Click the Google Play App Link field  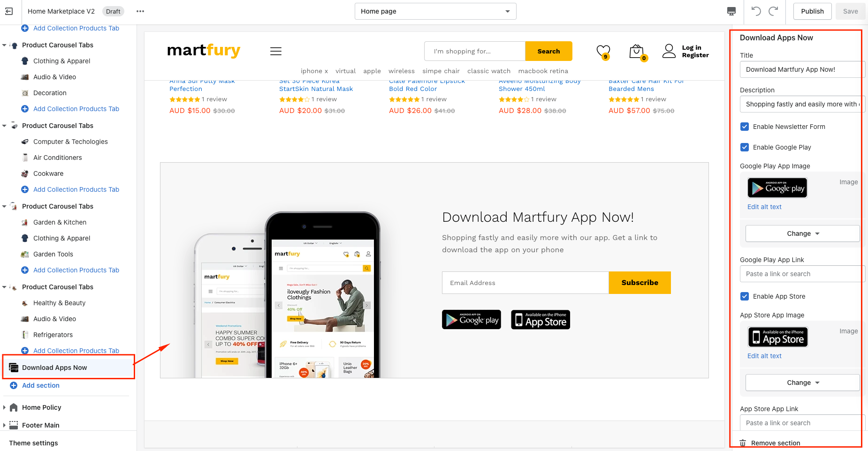pos(802,274)
